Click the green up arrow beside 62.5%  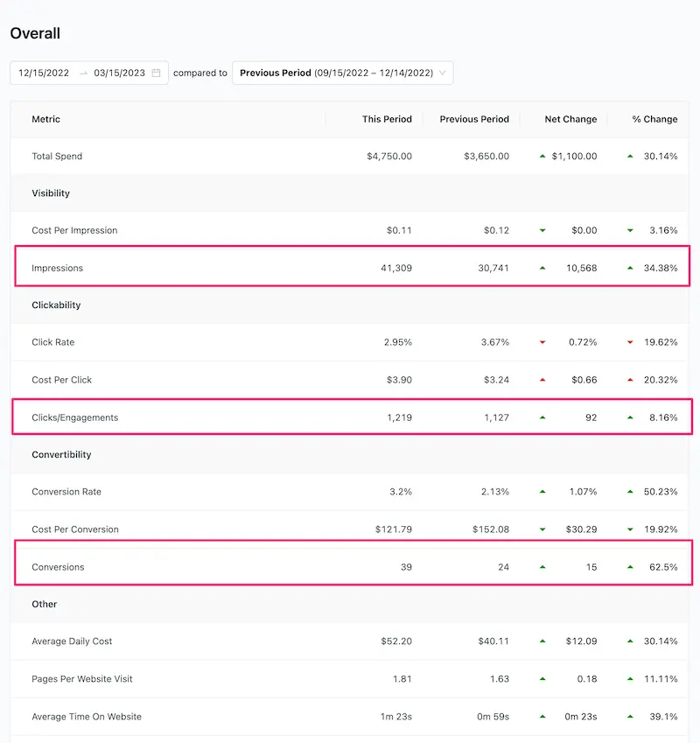pyautogui.click(x=630, y=567)
